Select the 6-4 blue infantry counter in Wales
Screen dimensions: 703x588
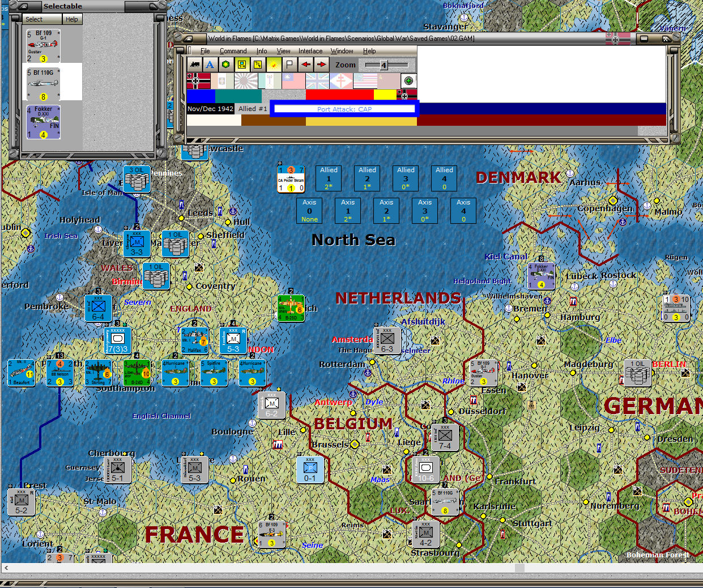click(98, 308)
